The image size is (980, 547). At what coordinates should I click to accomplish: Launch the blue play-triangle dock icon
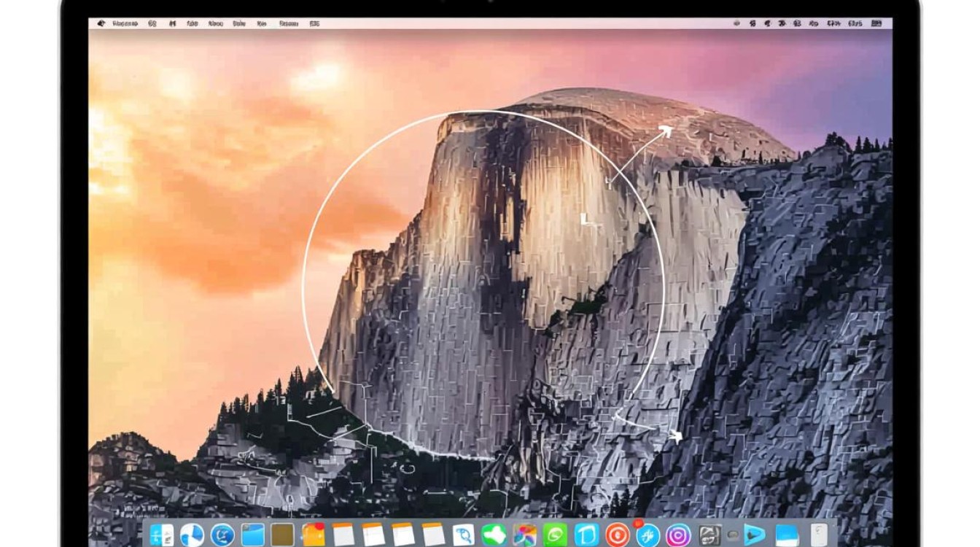coord(755,535)
